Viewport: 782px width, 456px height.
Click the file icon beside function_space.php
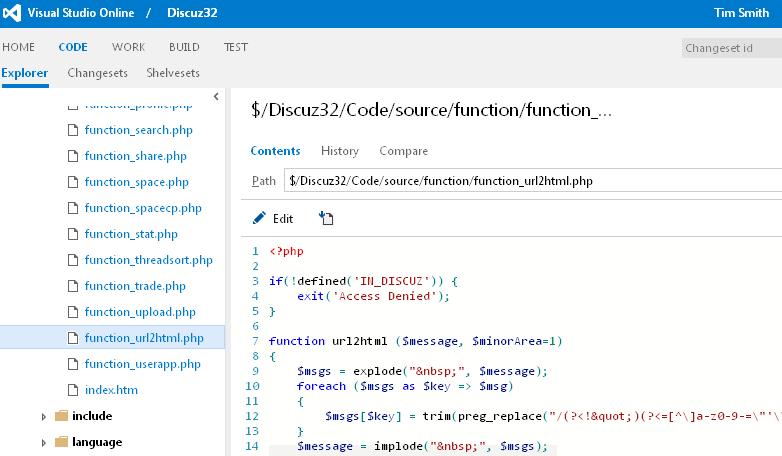73,182
